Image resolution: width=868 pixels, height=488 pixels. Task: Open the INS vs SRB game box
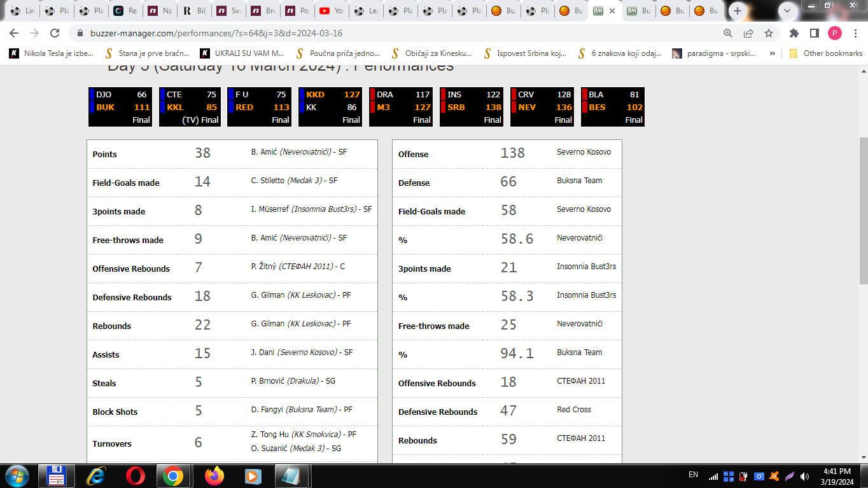tap(472, 107)
